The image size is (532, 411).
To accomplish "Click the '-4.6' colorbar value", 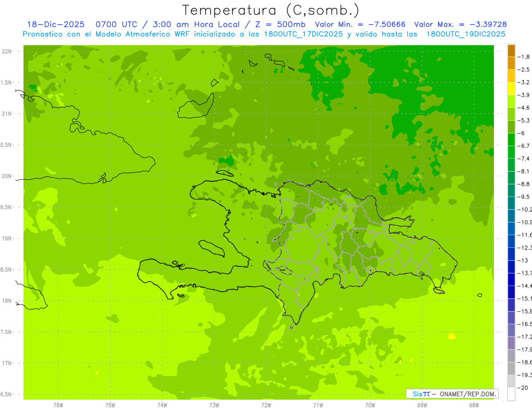I will coord(524,108).
